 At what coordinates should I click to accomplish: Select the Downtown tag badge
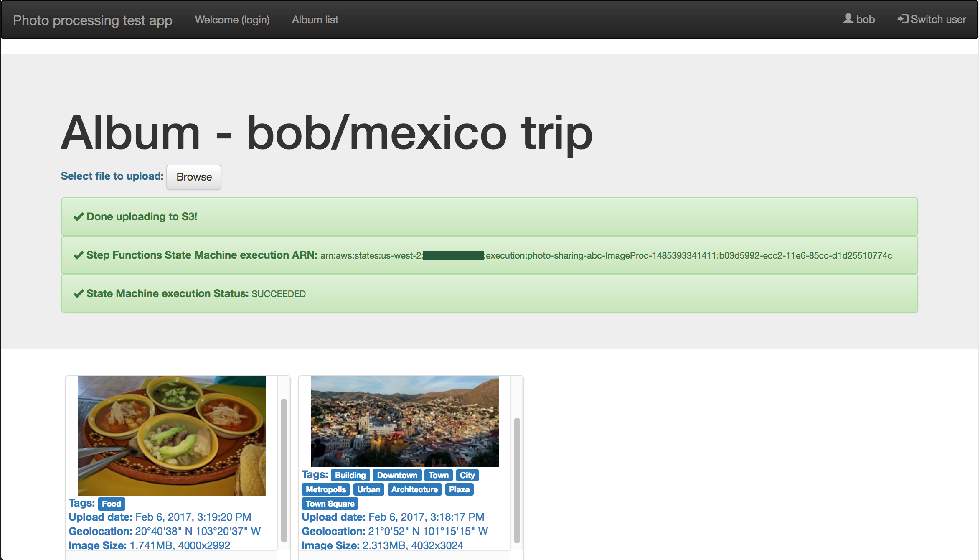[x=397, y=475]
